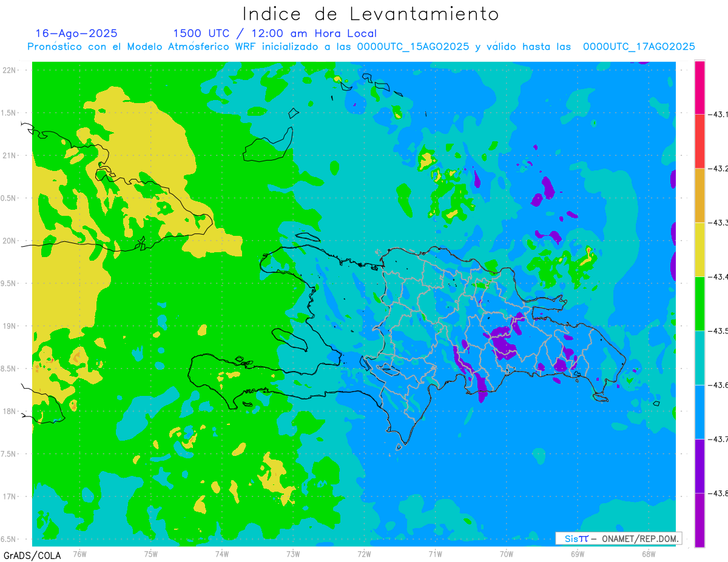Click the '0.5N' latitude label

[8, 198]
